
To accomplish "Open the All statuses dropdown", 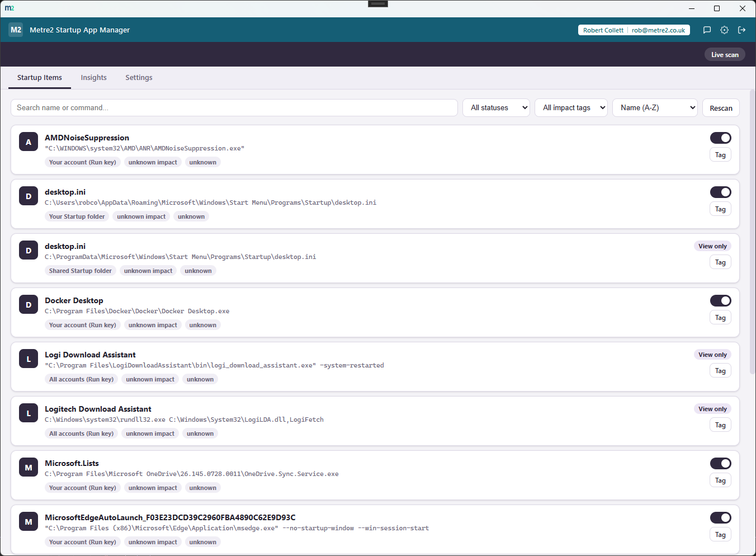I will click(x=496, y=108).
